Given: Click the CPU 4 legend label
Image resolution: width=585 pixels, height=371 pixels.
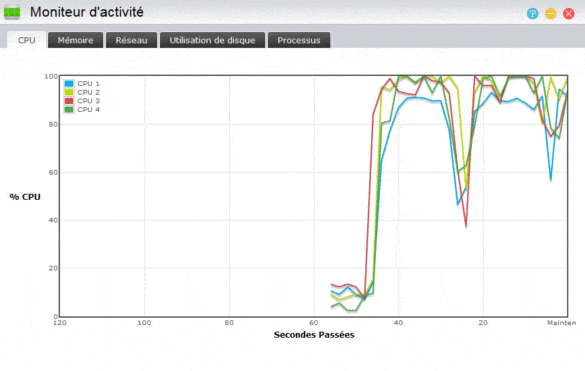Looking at the screenshot, I should [x=88, y=109].
